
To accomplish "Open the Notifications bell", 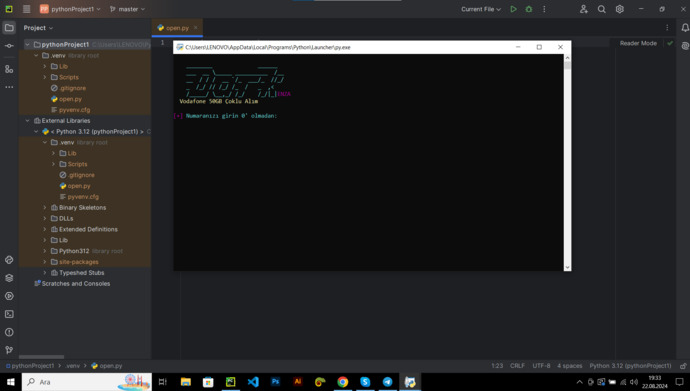I will (685, 28).
